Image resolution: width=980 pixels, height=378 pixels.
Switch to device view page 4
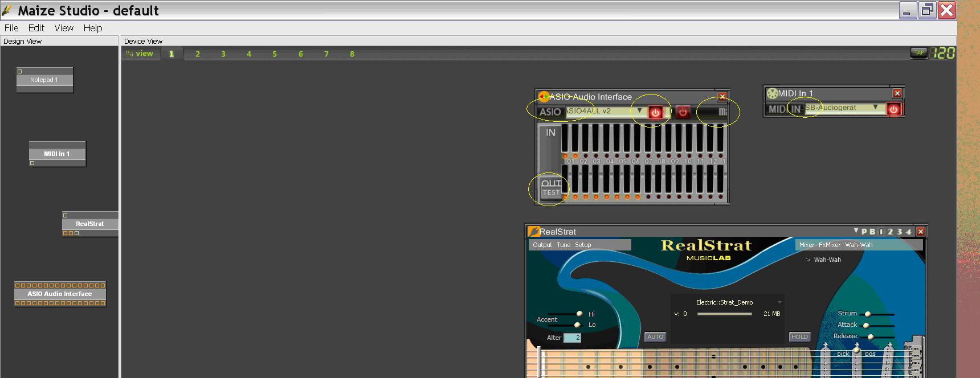249,54
